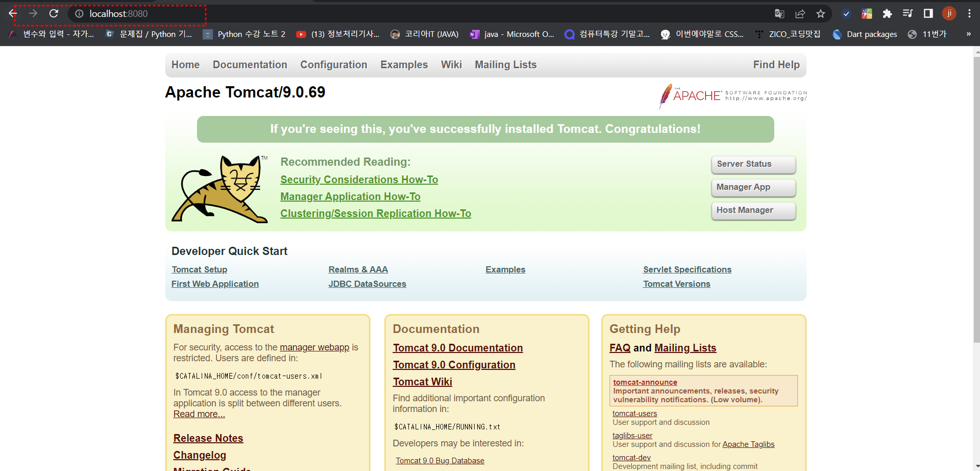Open the Configuration nav item
Screen dimensions: 980x471
click(334, 65)
